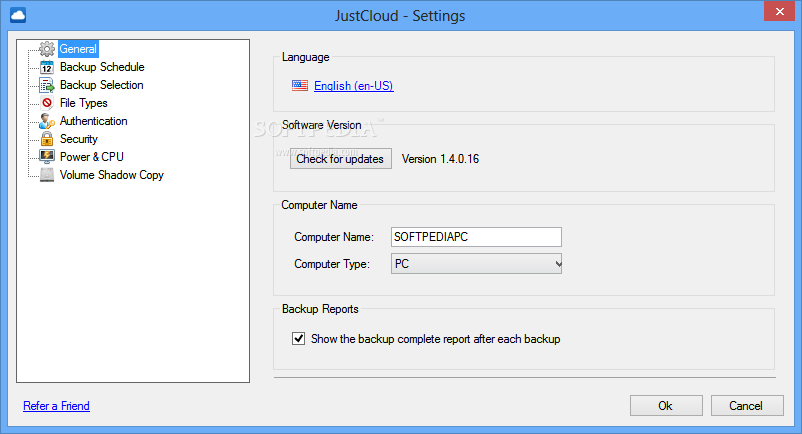Click the Computer Name input field
802x434 pixels.
pyautogui.click(x=476, y=237)
